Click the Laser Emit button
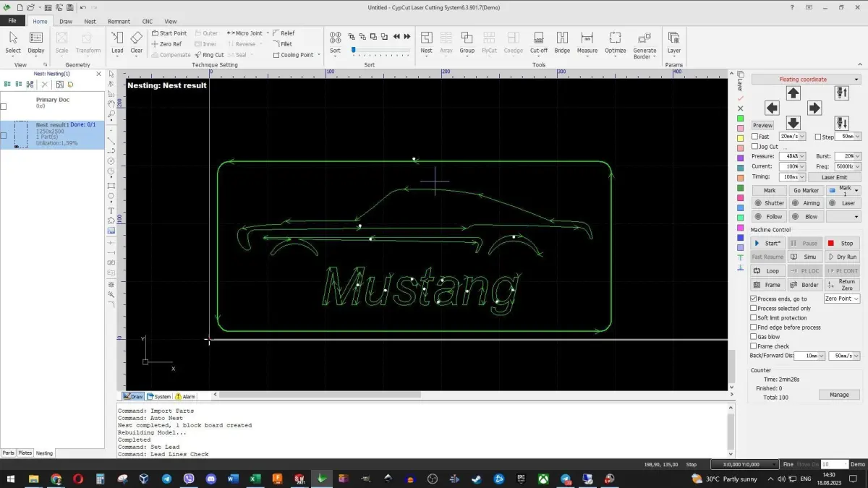868x488 pixels. point(833,177)
